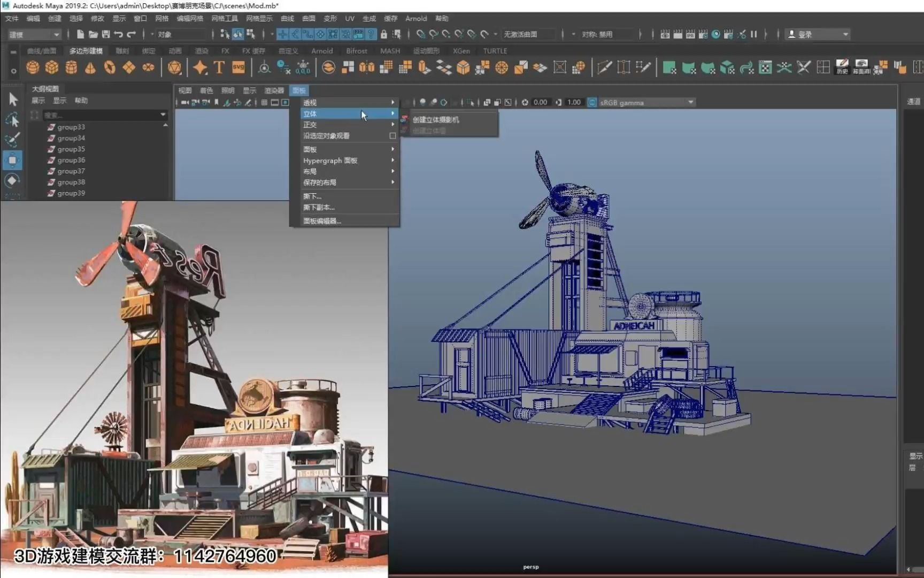Click the polygon cylinder shelf icon

point(71,67)
